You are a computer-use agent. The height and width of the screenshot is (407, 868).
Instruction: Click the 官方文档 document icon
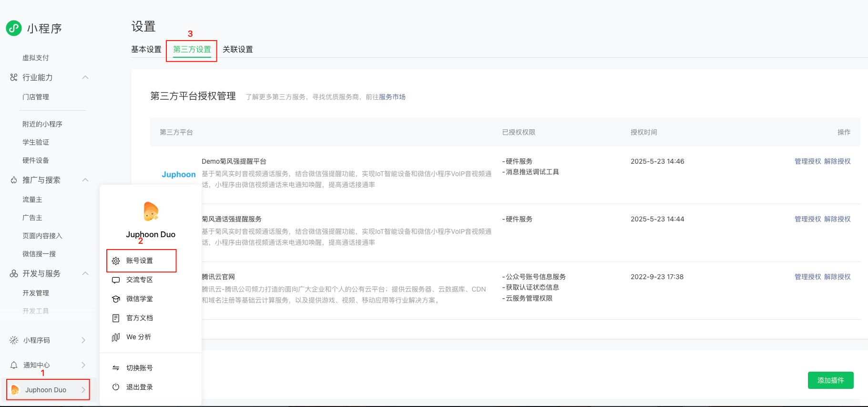click(116, 318)
